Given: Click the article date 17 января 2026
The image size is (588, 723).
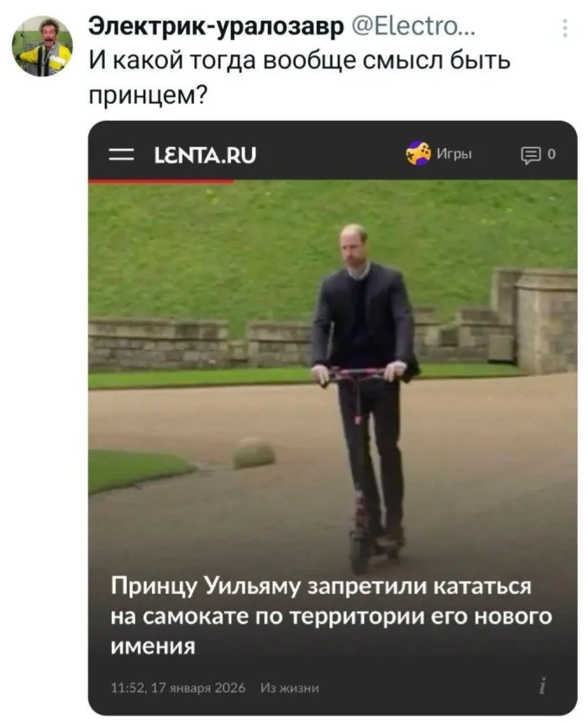Looking at the screenshot, I should click(198, 688).
